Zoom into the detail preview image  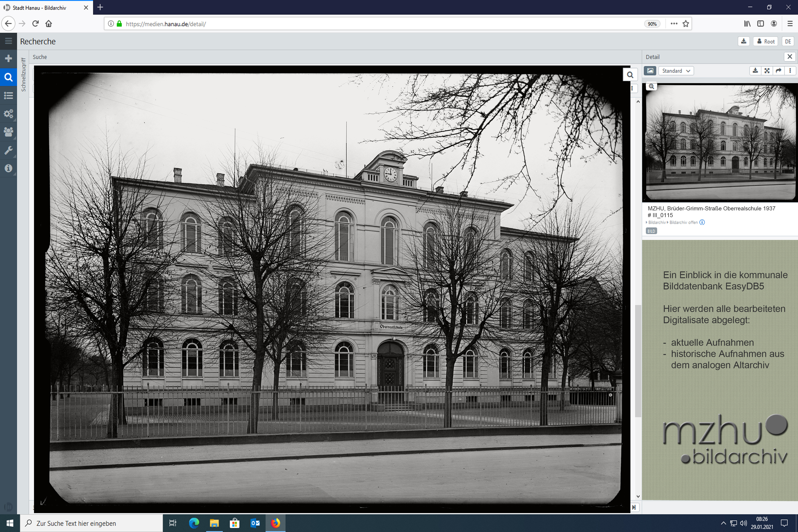point(651,86)
